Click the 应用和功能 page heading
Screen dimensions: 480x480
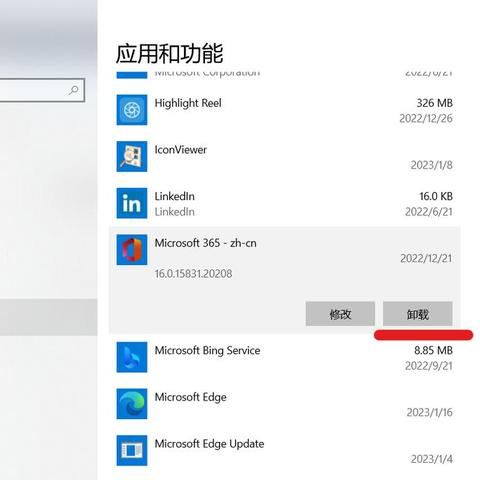coord(169,54)
